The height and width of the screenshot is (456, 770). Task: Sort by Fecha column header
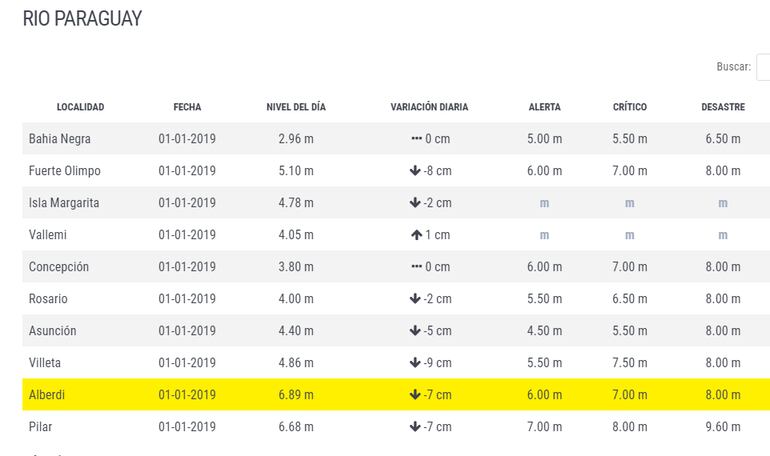point(187,107)
